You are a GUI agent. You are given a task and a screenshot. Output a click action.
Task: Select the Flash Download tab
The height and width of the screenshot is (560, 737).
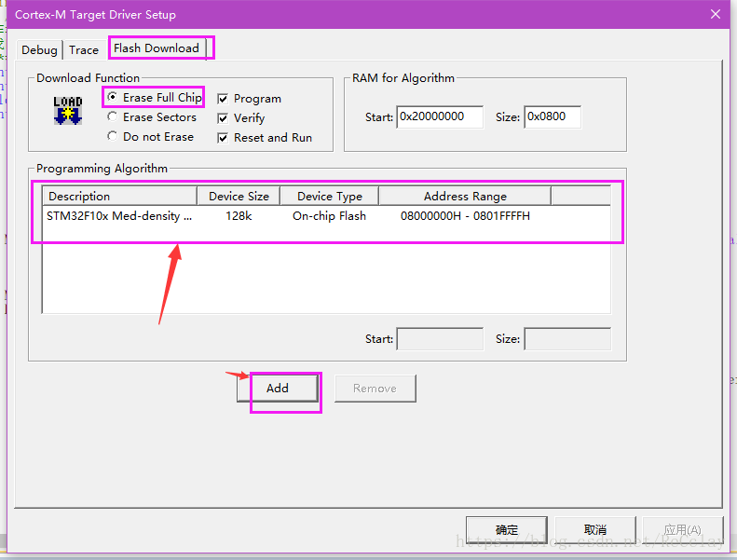click(x=157, y=48)
